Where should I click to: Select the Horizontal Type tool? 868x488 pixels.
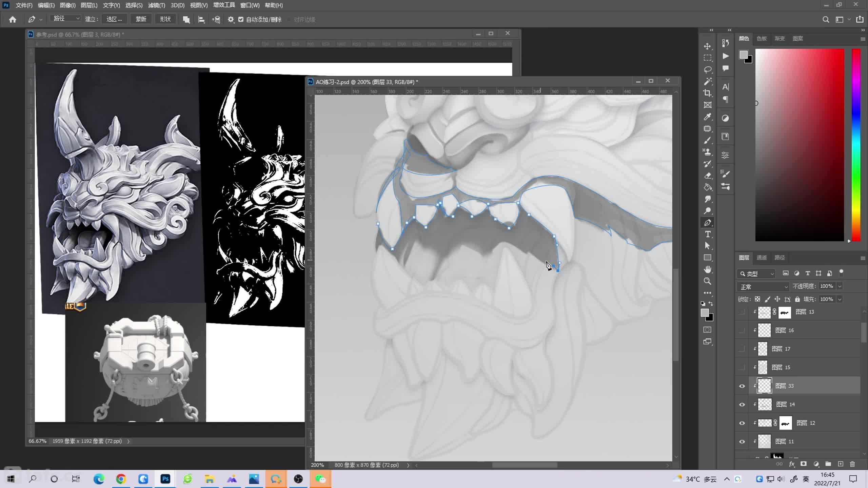coord(707,234)
